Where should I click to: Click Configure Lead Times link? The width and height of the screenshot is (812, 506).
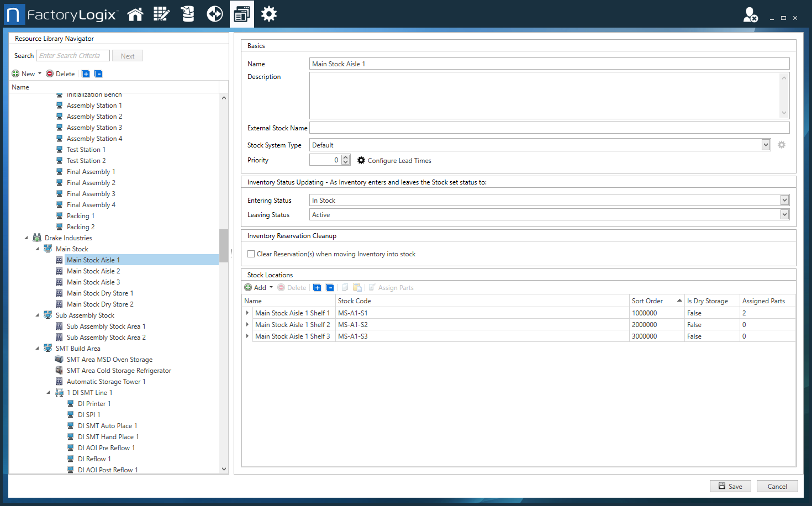pyautogui.click(x=399, y=161)
